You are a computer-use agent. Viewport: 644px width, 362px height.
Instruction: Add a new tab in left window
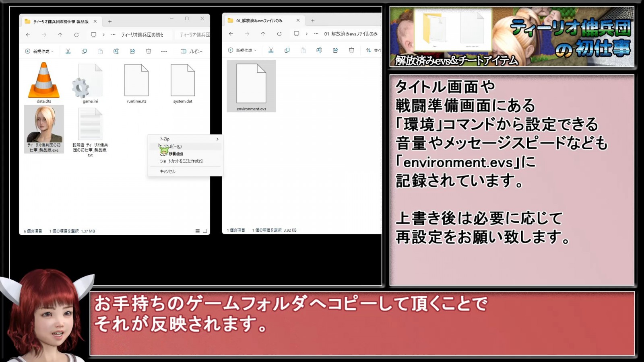[109, 21]
